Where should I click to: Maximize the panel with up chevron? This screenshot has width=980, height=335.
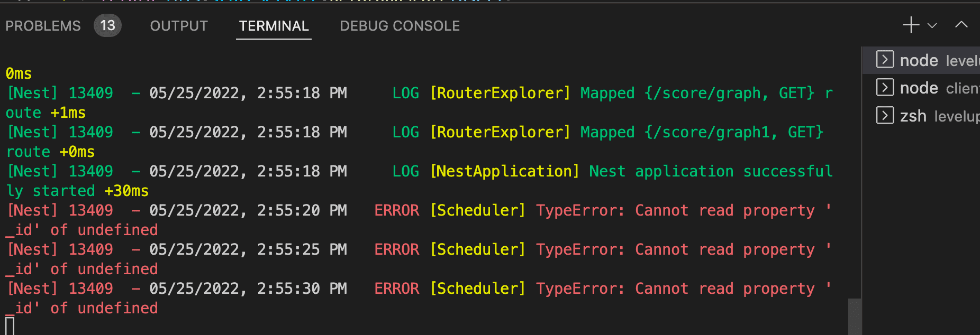pyautogui.click(x=961, y=25)
